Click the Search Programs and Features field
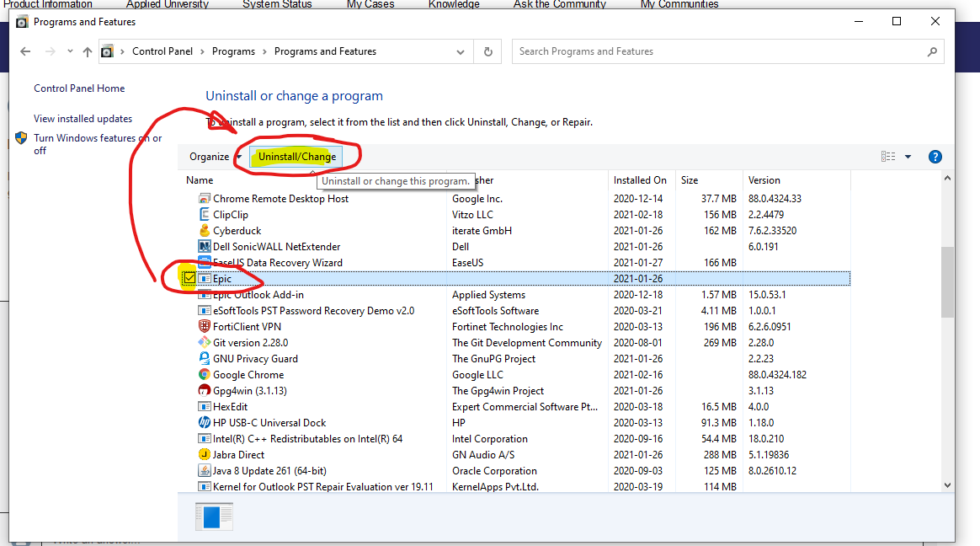The image size is (980, 546). (727, 51)
